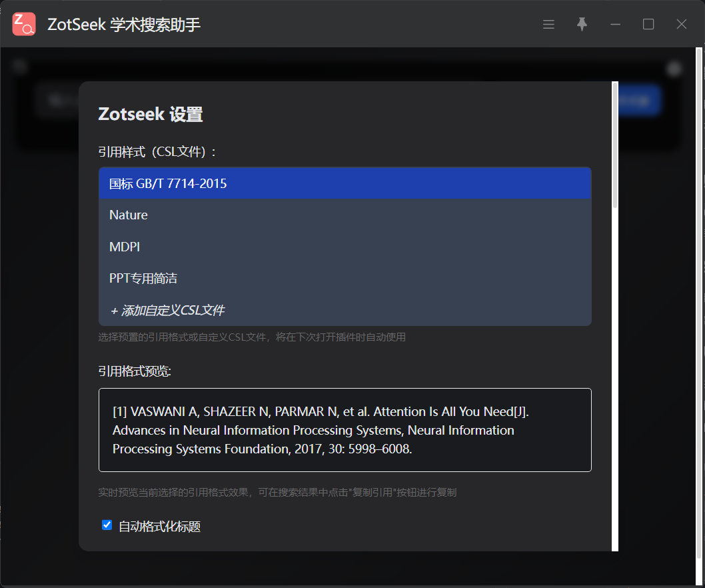Viewport: 705px width, 588px height.
Task: Click the citation preview text box
Action: (x=345, y=430)
